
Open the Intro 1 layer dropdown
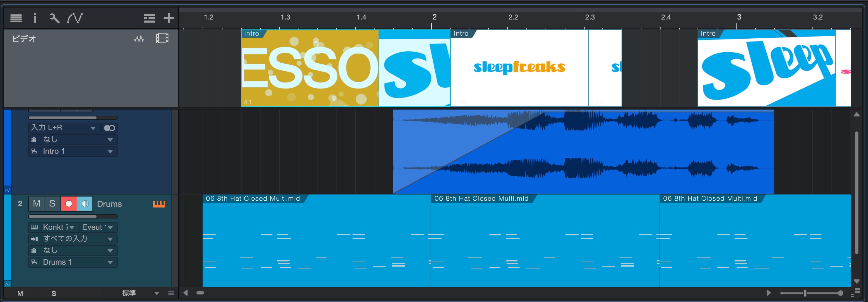click(x=73, y=151)
